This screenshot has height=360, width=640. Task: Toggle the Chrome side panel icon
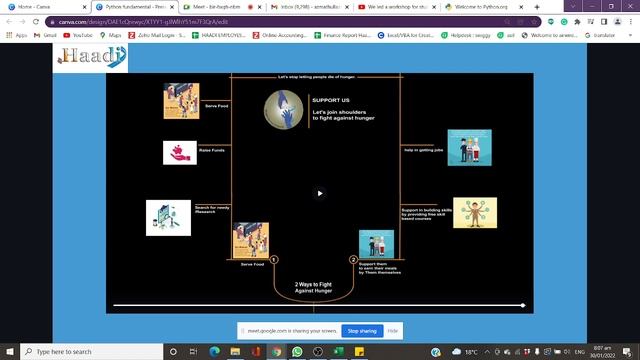(x=604, y=22)
